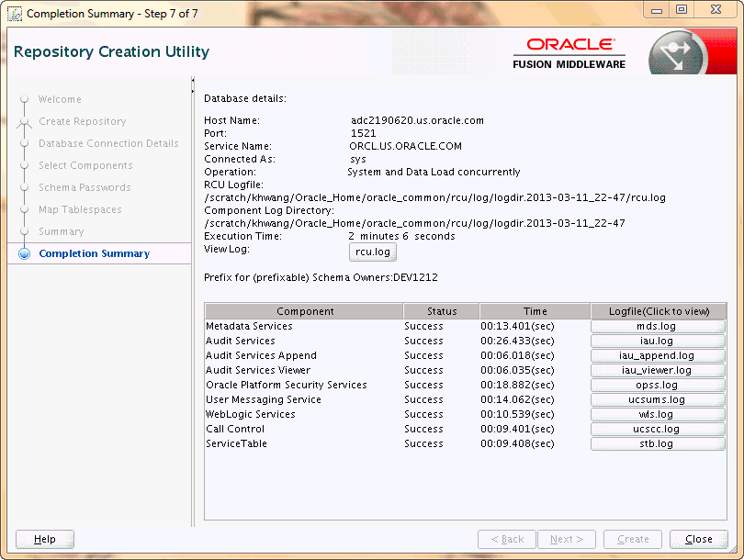This screenshot has height=560, width=744.
Task: Open the ucsums.log logfile
Action: coord(658,399)
